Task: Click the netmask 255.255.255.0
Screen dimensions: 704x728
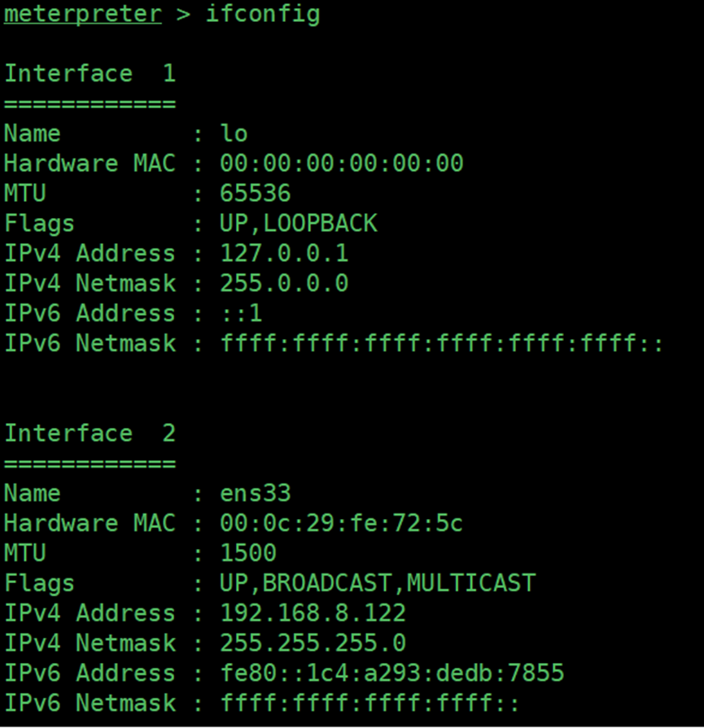Action: (313, 643)
